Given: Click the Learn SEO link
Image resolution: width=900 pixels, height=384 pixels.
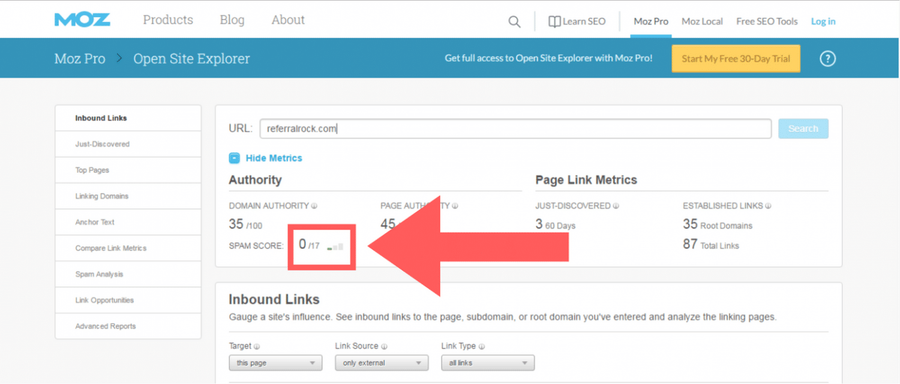Looking at the screenshot, I should (577, 22).
